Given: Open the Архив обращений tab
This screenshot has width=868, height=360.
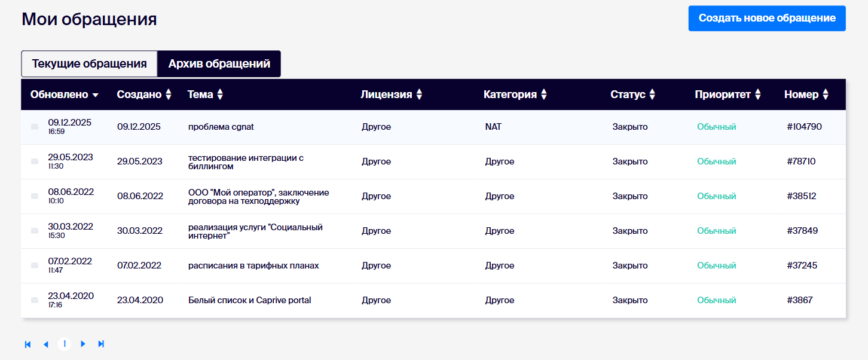Looking at the screenshot, I should pyautogui.click(x=219, y=63).
